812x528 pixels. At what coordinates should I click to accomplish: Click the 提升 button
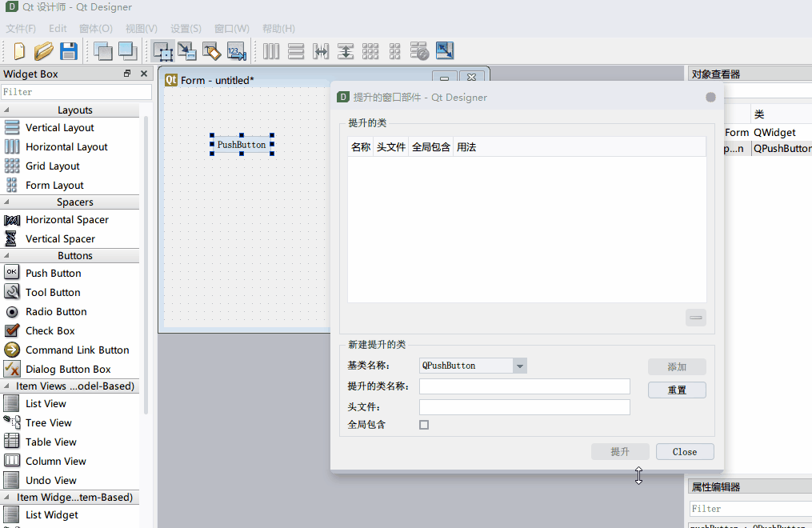coord(620,452)
